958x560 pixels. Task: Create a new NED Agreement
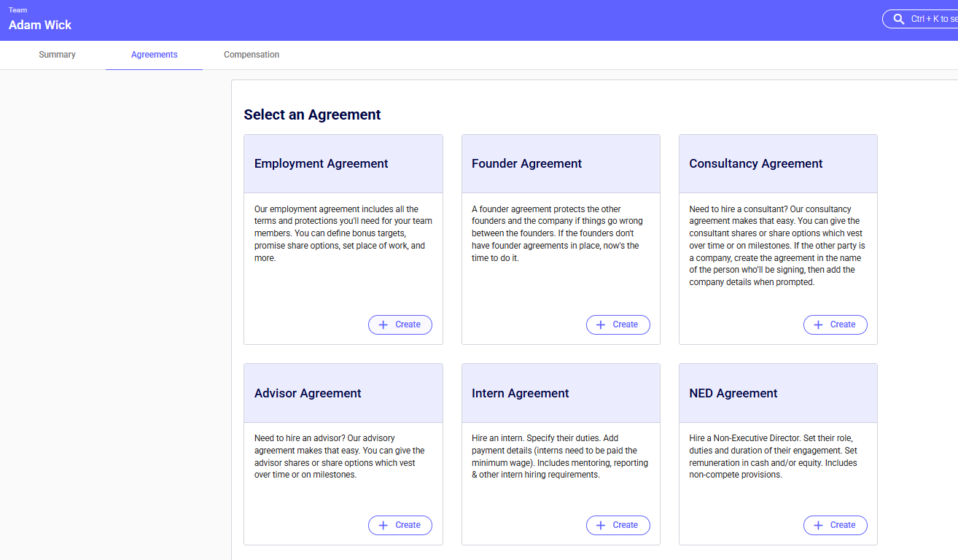pyautogui.click(x=835, y=526)
